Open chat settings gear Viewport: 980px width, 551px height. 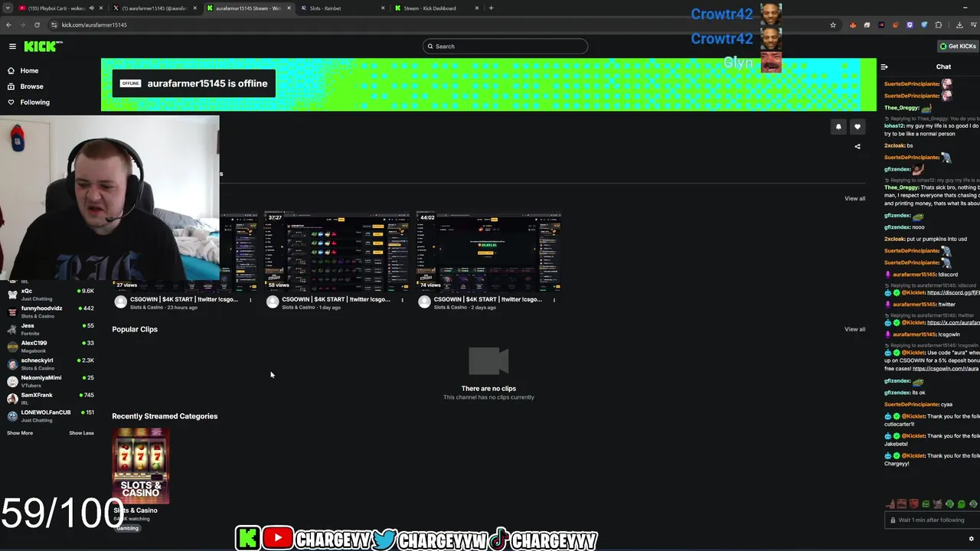tap(972, 539)
